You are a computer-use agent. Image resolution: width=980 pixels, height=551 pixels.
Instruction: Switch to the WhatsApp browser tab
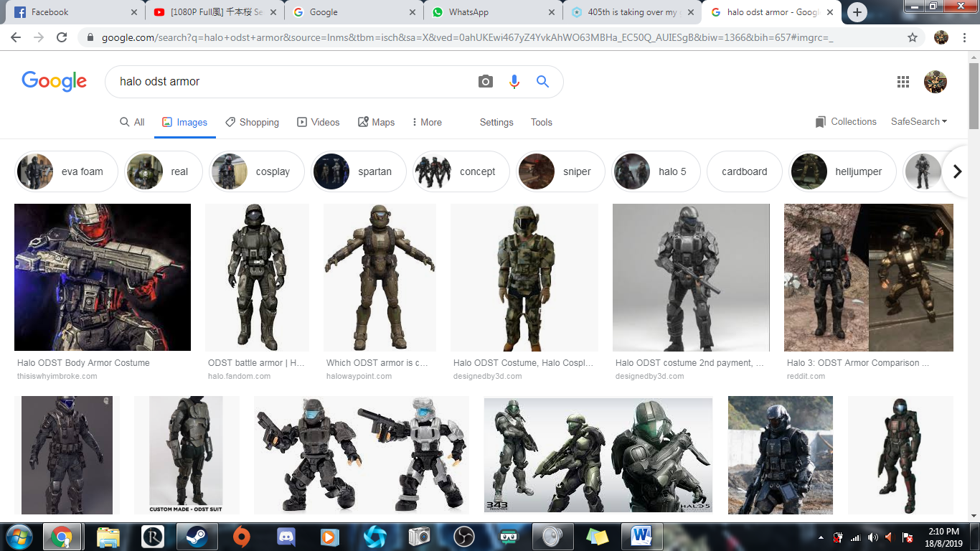(494, 12)
